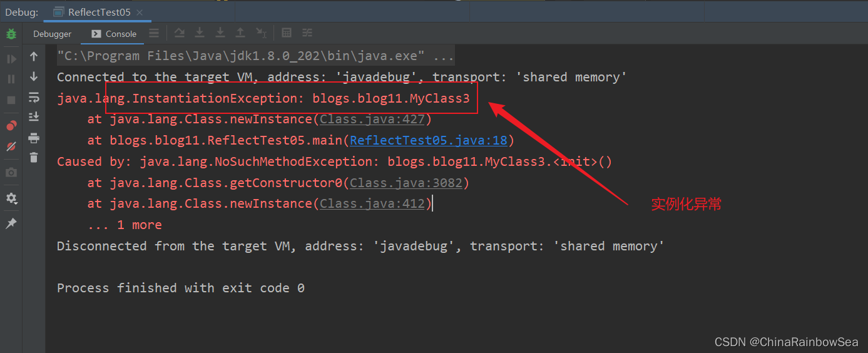Click the Trace Current Stream Chain icon
Screen dimensions: 868x353
tap(307, 33)
